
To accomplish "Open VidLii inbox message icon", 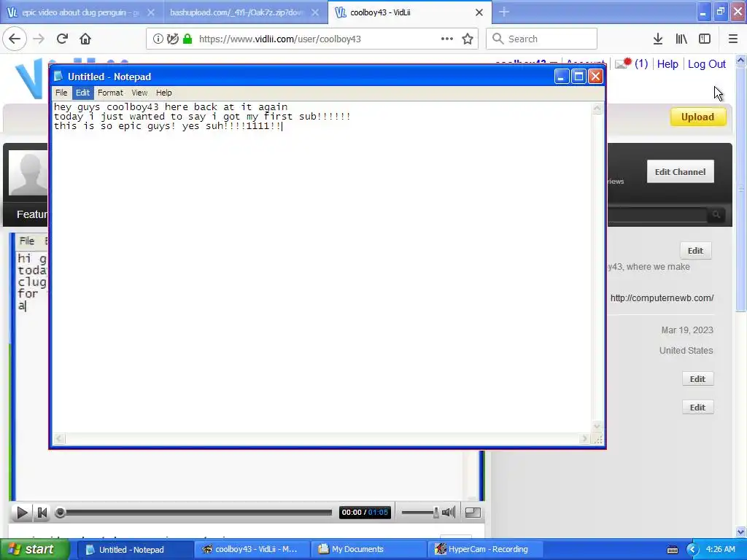I will point(623,63).
